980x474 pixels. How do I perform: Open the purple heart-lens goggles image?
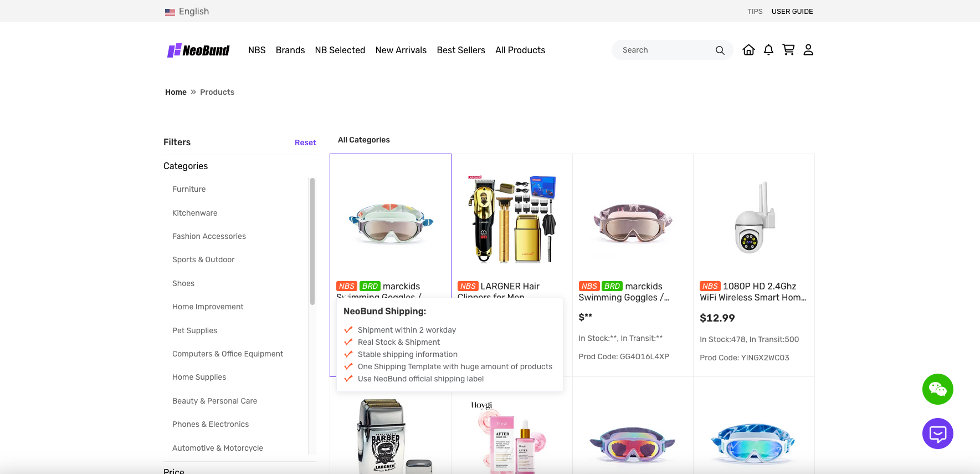coord(633,445)
